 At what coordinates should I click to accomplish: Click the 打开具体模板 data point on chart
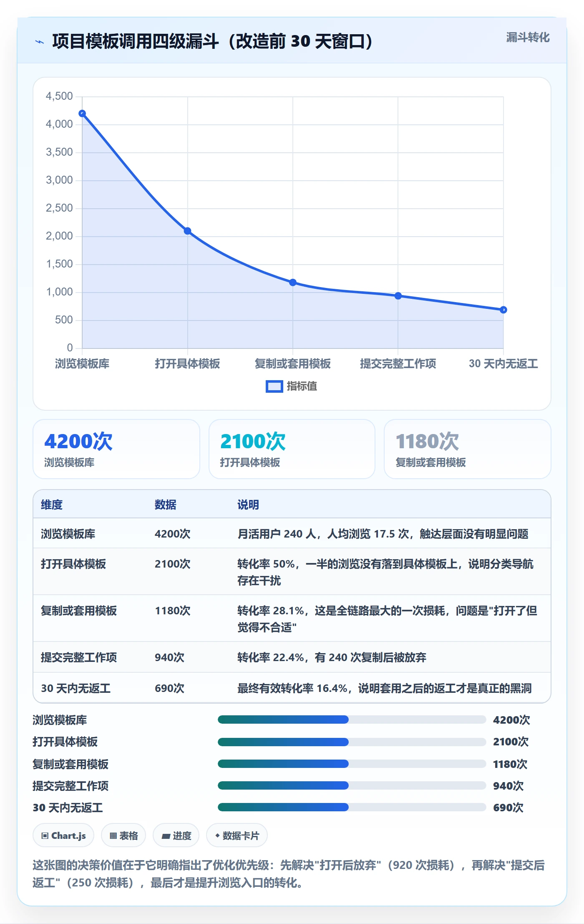pos(188,231)
